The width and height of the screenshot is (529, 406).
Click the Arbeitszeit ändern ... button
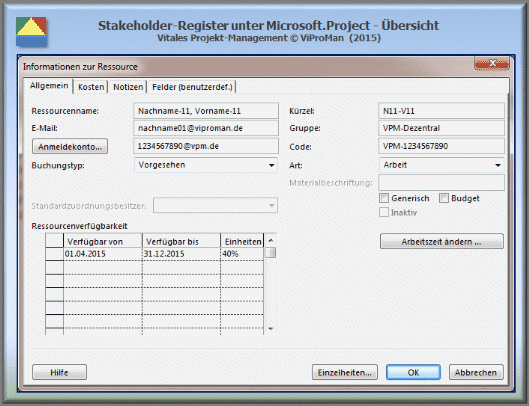coord(442,242)
